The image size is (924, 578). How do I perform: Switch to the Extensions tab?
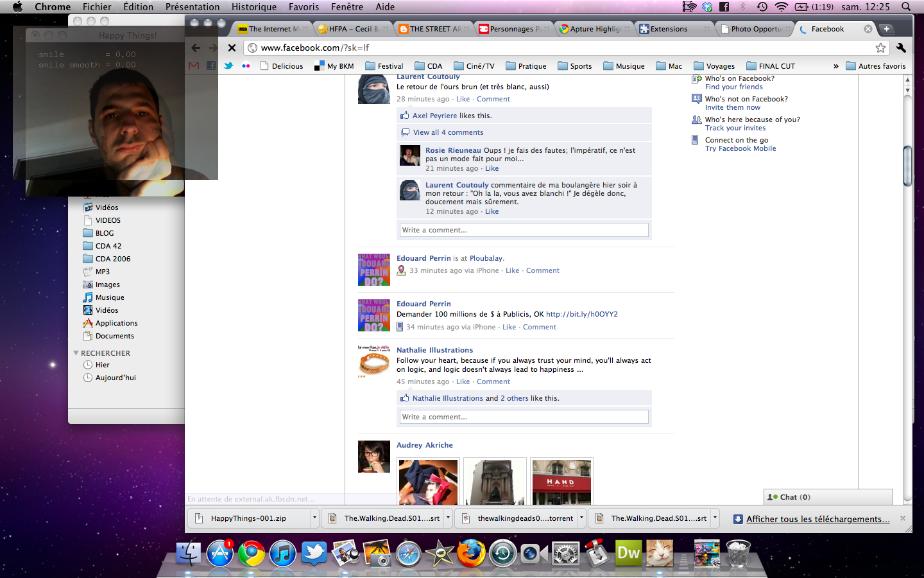668,29
